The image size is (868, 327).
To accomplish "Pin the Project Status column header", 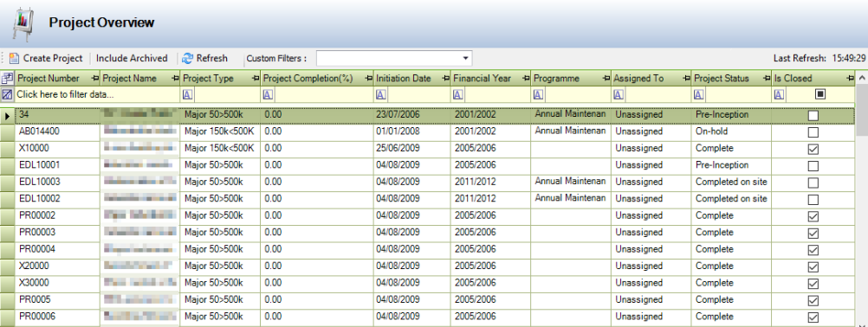I will (766, 79).
